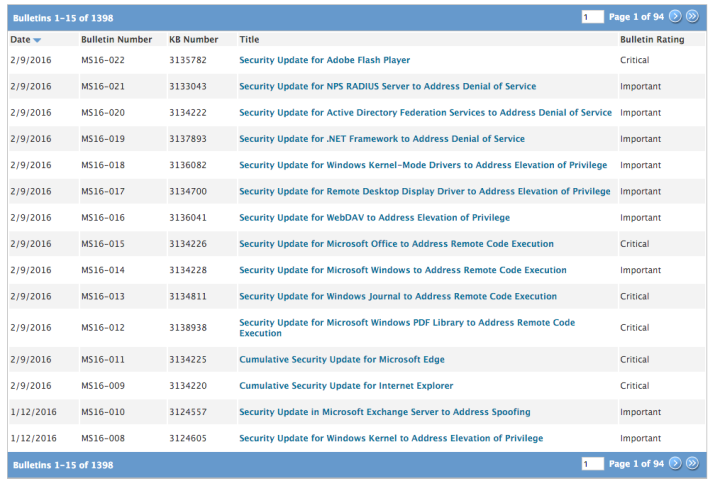Open the NPS RADIUS Server security update link
This screenshot has height=486, width=715.
pos(388,86)
